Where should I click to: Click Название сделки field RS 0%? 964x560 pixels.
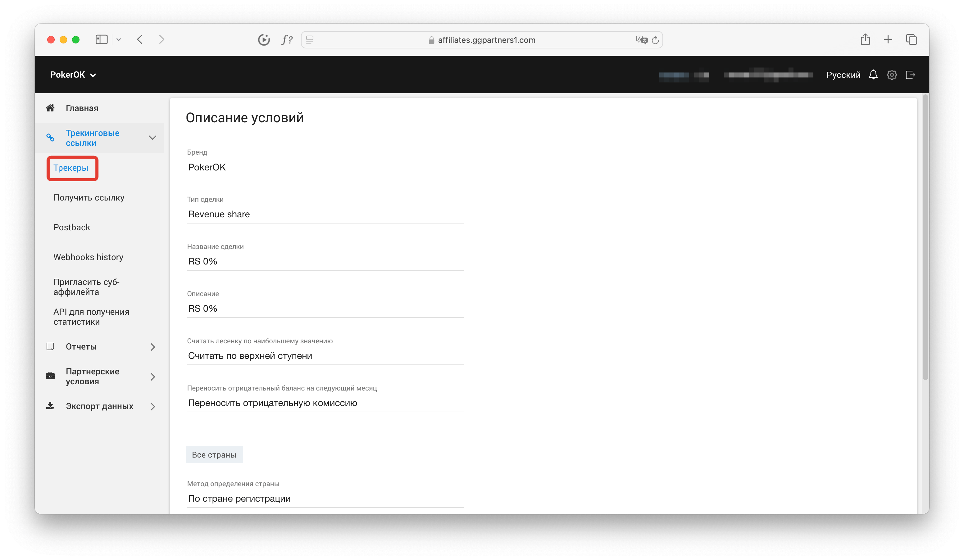click(x=325, y=261)
